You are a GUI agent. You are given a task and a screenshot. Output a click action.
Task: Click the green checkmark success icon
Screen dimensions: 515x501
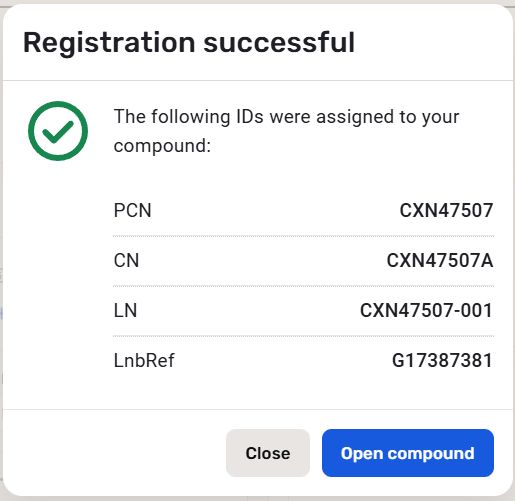click(58, 131)
